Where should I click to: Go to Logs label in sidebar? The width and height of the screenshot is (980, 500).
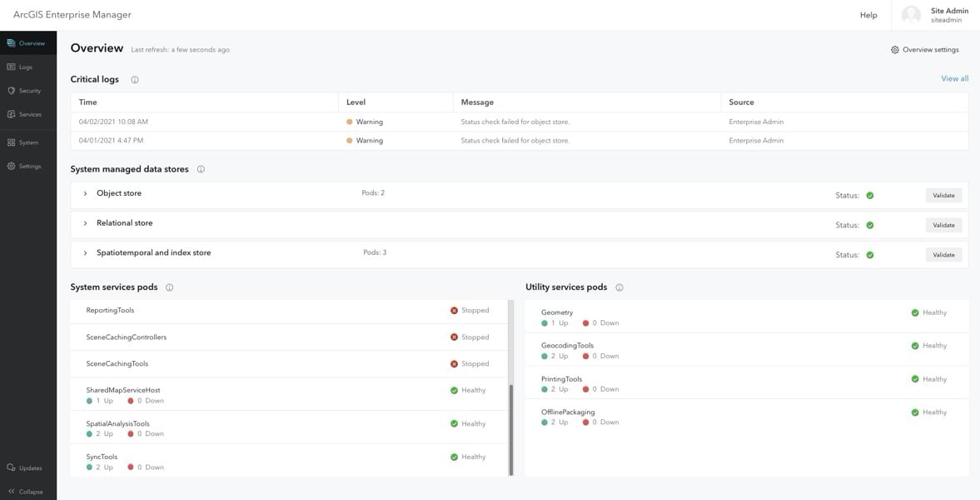[26, 67]
